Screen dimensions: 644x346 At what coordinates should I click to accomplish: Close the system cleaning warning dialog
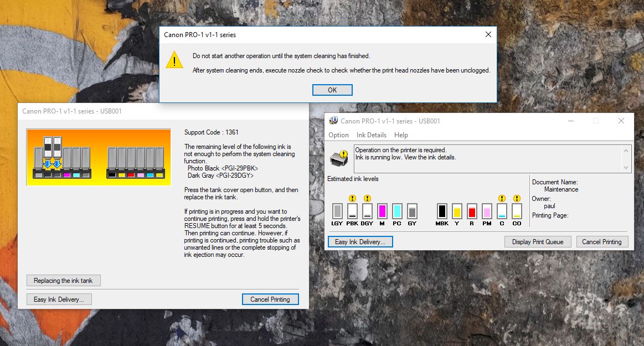488,34
